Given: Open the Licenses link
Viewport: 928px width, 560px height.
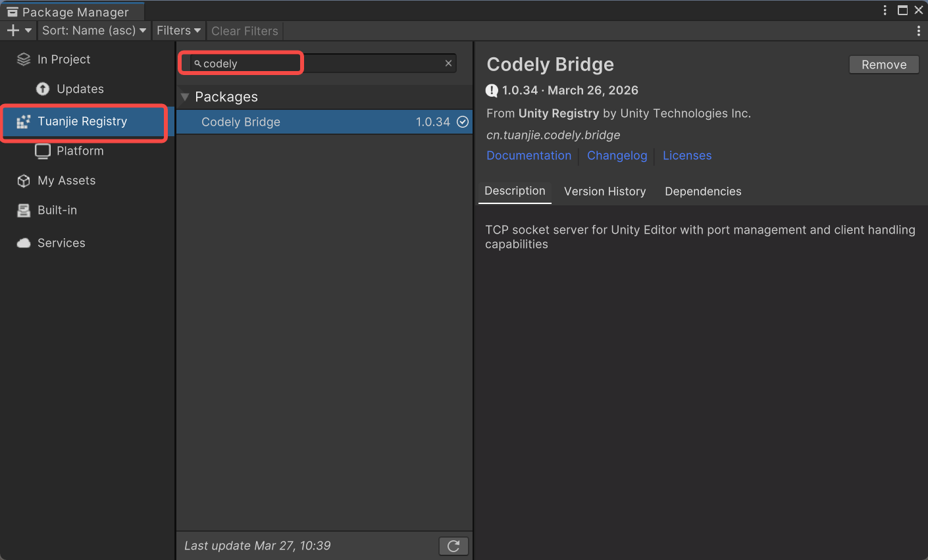Looking at the screenshot, I should tap(687, 155).
